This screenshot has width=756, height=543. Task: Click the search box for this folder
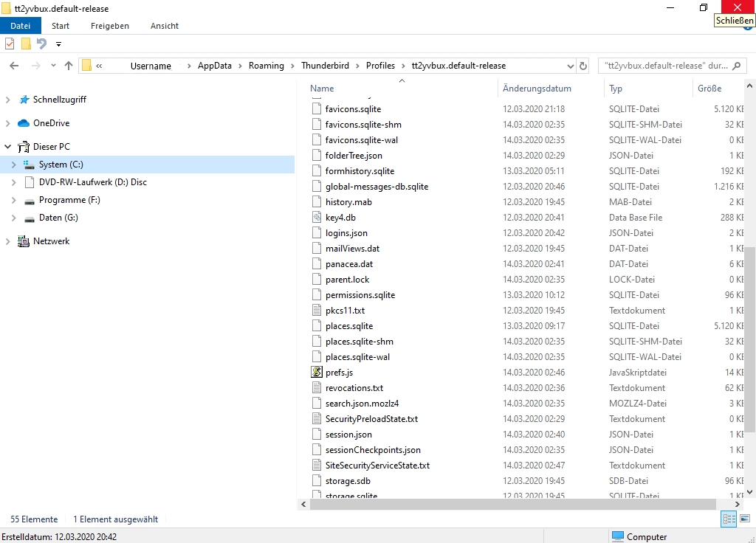pos(664,66)
